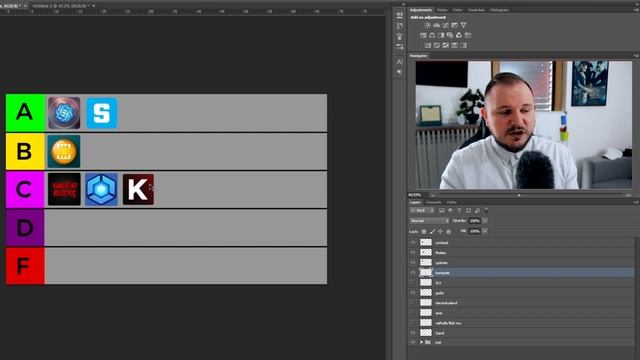
Task: Add a Color Lookup adjustment
Action: [x=468, y=36]
